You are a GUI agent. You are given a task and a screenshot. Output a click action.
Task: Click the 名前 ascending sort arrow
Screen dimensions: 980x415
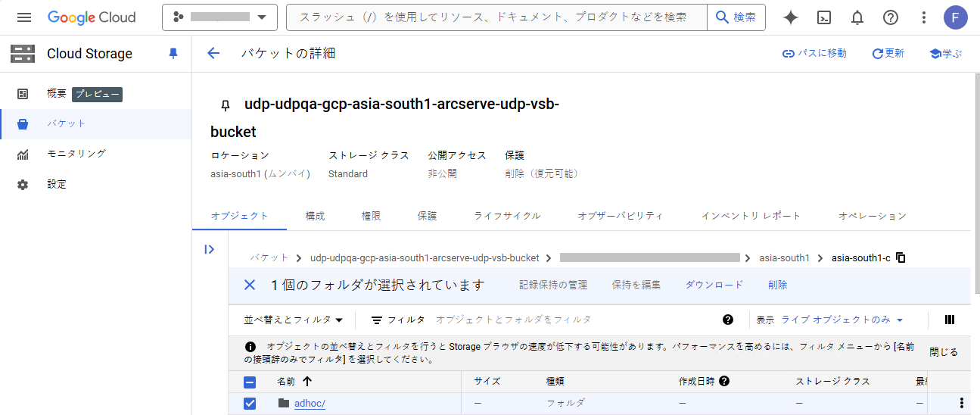pyautogui.click(x=306, y=382)
